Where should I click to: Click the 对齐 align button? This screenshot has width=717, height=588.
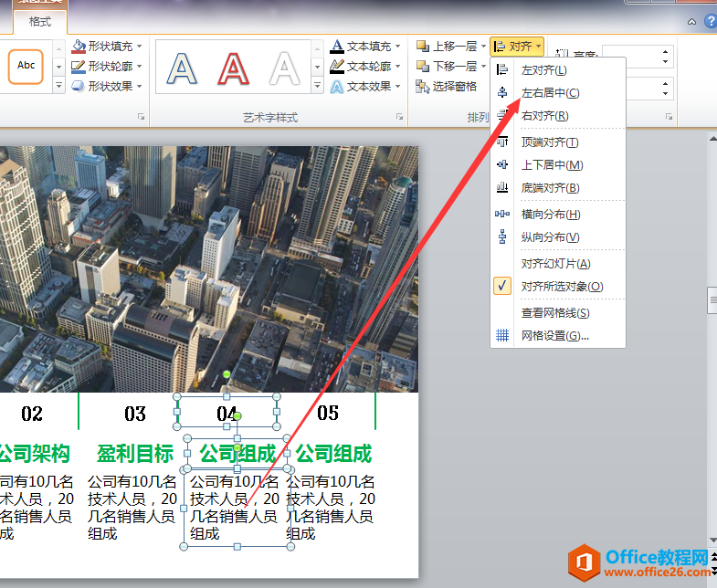pyautogui.click(x=516, y=46)
